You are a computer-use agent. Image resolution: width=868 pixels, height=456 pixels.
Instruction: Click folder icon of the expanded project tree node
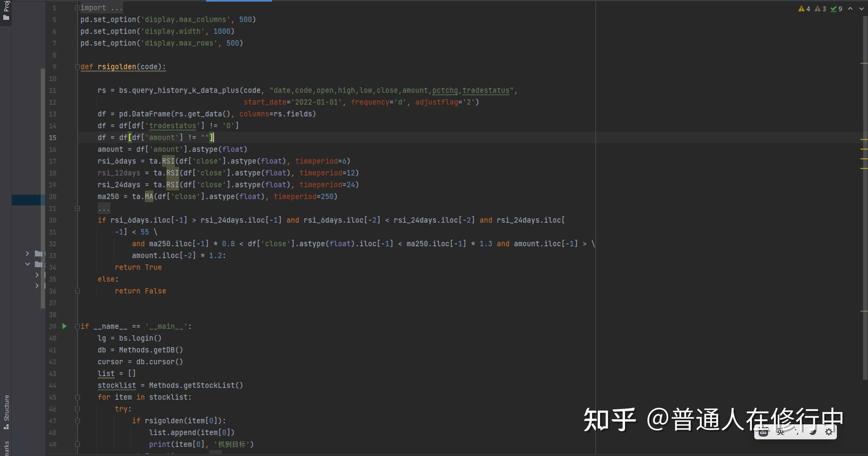38,264
